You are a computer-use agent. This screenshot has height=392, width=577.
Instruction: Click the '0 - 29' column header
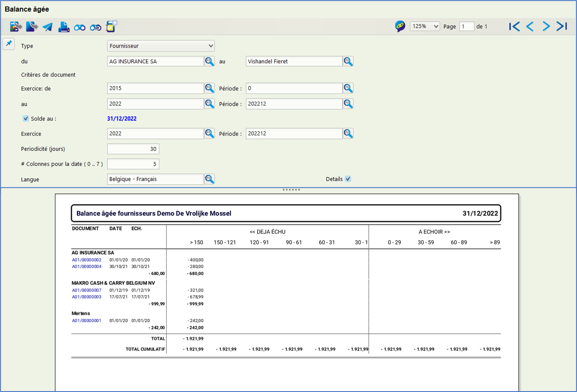[394, 242]
